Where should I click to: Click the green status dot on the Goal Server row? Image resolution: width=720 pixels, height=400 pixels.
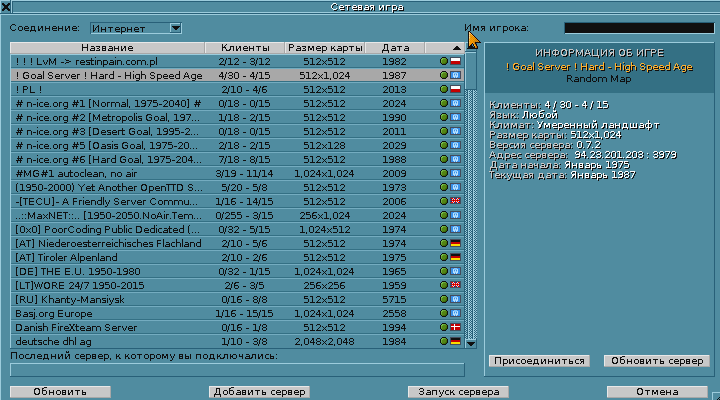[x=444, y=75]
